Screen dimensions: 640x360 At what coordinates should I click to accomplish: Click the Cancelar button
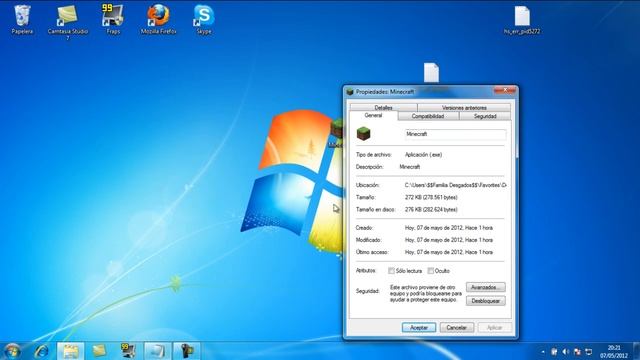[457, 327]
